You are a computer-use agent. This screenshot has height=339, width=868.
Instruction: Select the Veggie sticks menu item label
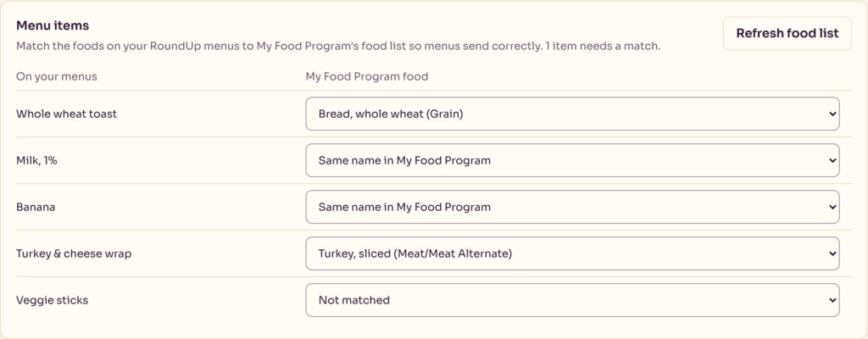pos(52,300)
